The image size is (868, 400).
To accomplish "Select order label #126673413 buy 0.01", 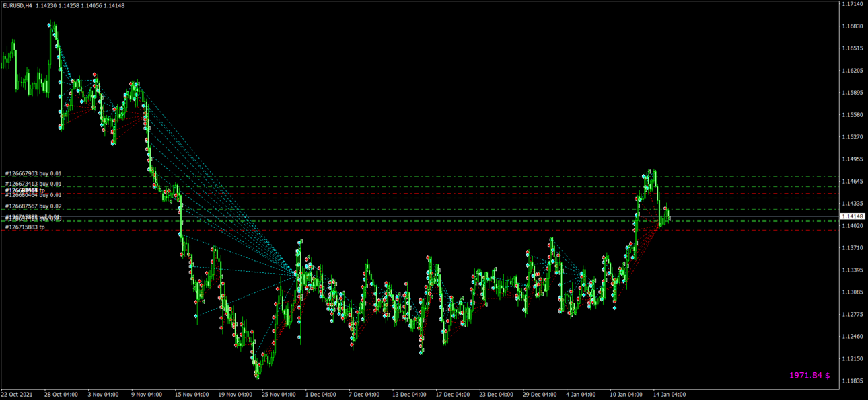I will [34, 184].
